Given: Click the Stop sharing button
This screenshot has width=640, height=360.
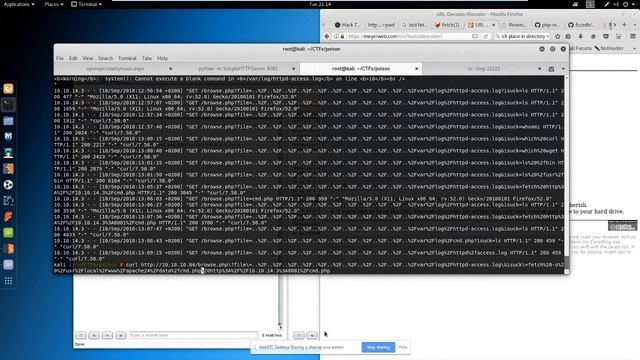Looking at the screenshot, I should coord(378,347).
